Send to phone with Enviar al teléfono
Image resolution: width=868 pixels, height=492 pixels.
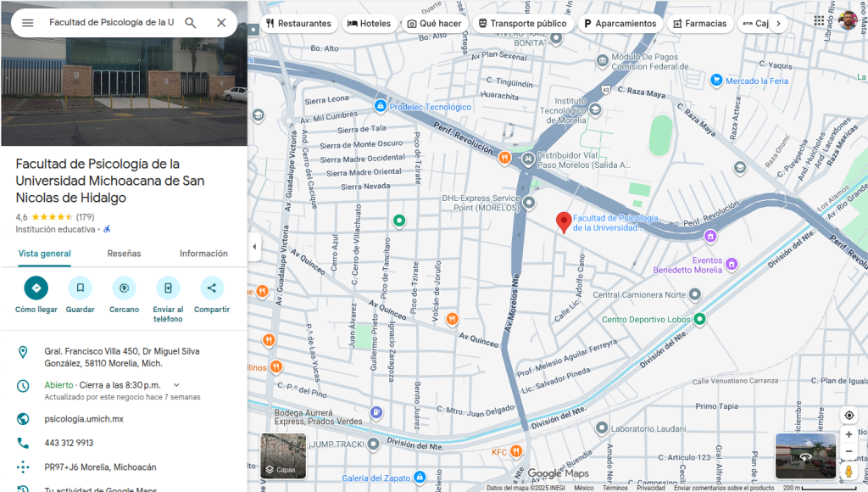click(168, 288)
